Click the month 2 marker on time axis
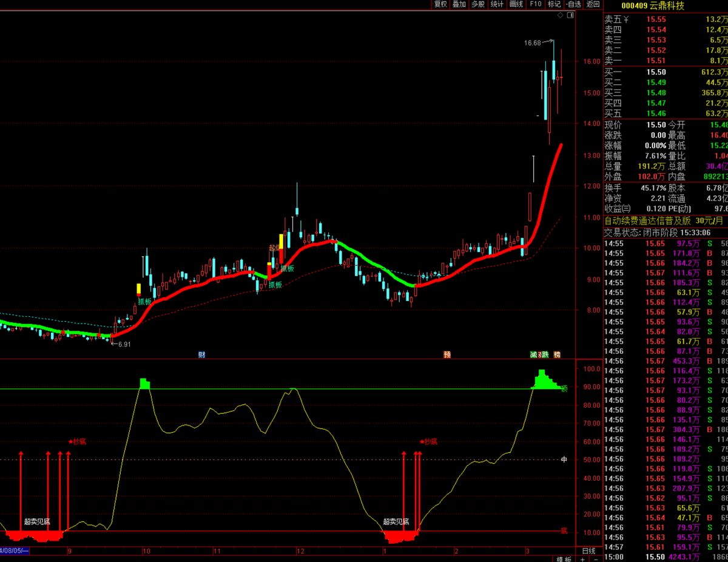The width and height of the screenshot is (728, 562). point(456,552)
